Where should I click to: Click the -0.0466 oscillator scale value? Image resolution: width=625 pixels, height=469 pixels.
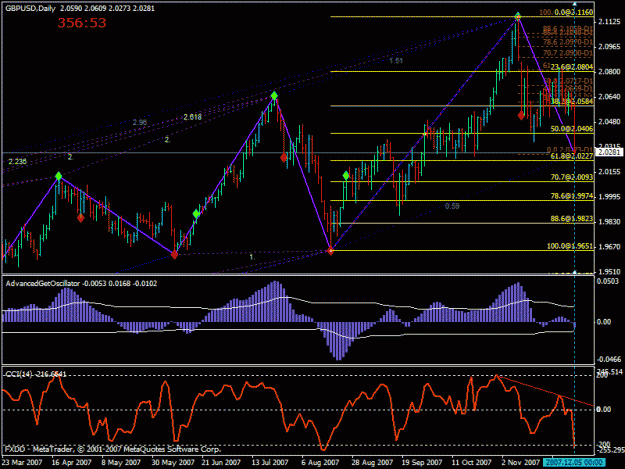tap(609, 359)
